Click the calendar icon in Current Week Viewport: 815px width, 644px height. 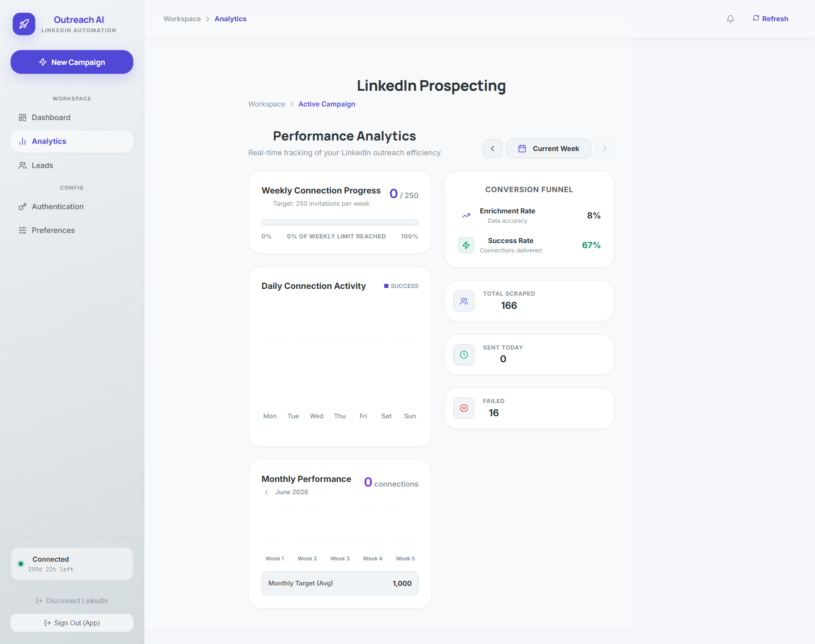tap(522, 148)
